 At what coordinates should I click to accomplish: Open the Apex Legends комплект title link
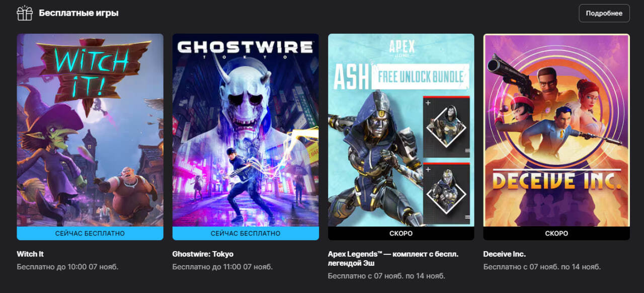pyautogui.click(x=393, y=258)
